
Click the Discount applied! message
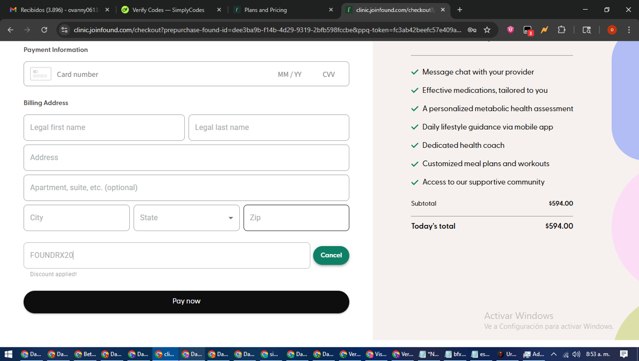click(x=53, y=274)
